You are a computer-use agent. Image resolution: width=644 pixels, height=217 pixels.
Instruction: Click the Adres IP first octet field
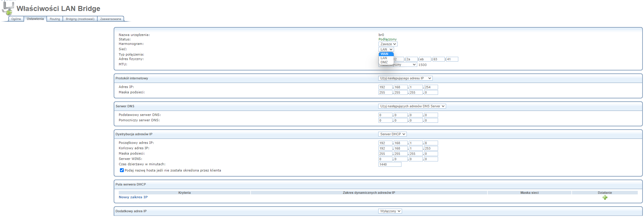385,87
